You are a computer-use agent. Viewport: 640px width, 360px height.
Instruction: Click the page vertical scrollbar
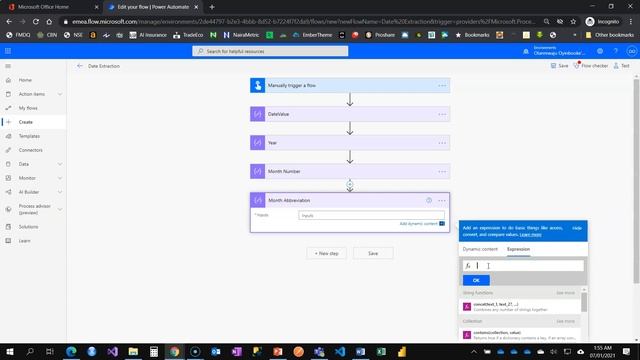(x=636, y=181)
